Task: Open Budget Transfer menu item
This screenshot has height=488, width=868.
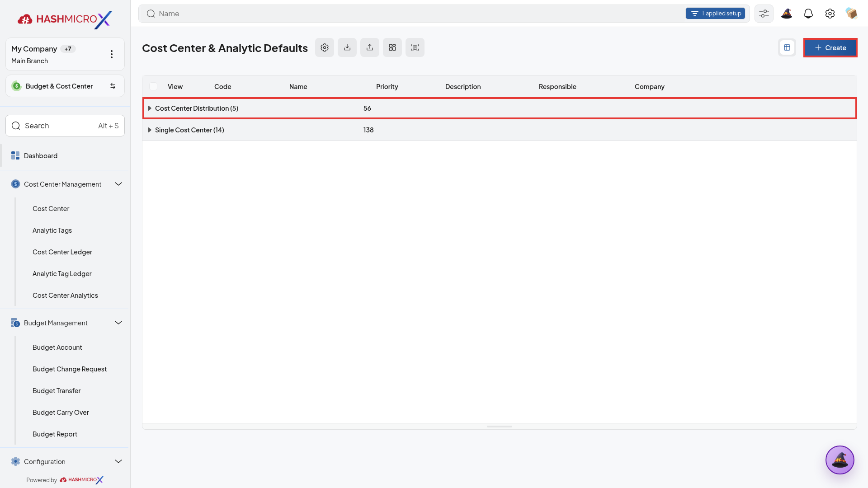Action: [57, 391]
